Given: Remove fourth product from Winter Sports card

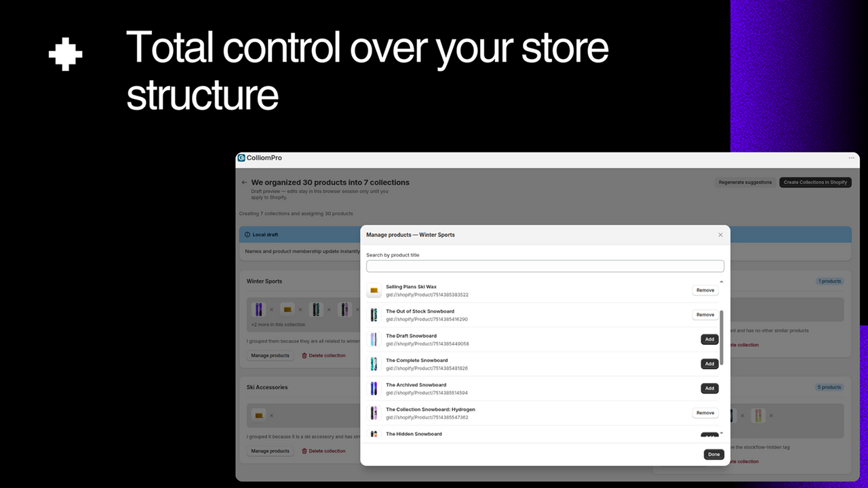Looking at the screenshot, I should click(x=357, y=310).
